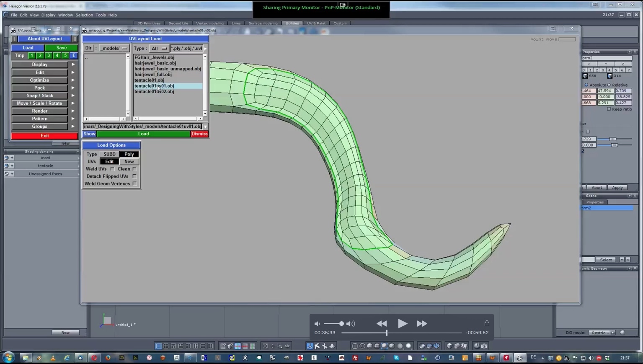Check the Detach Flipped UVs option
This screenshot has width=643, height=364.
click(134, 176)
